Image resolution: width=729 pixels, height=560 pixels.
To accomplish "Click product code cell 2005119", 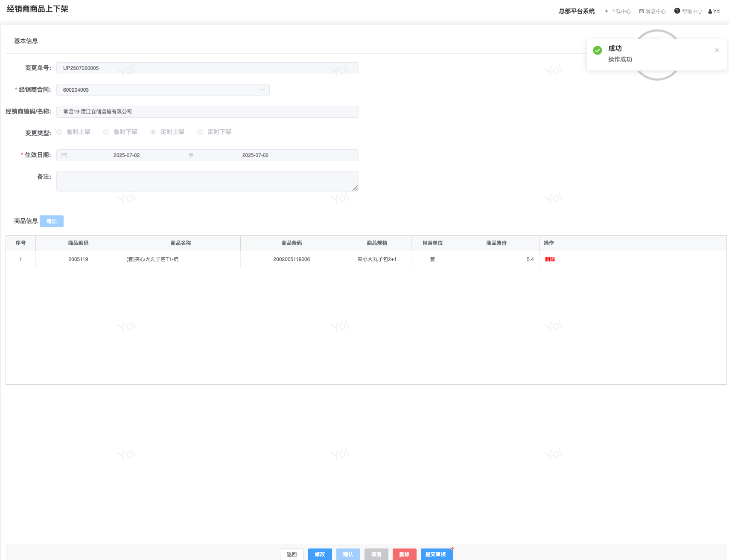I will (x=79, y=259).
